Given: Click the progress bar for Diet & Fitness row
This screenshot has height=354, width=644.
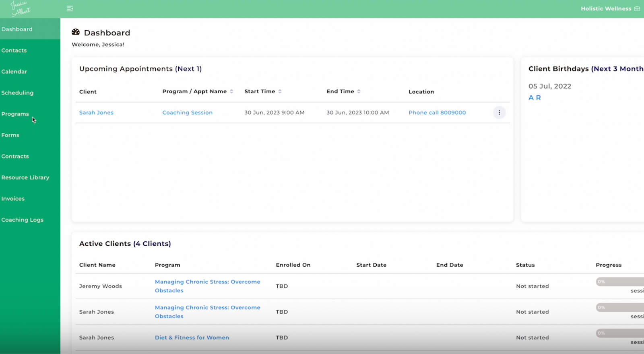Looking at the screenshot, I should (620, 333).
